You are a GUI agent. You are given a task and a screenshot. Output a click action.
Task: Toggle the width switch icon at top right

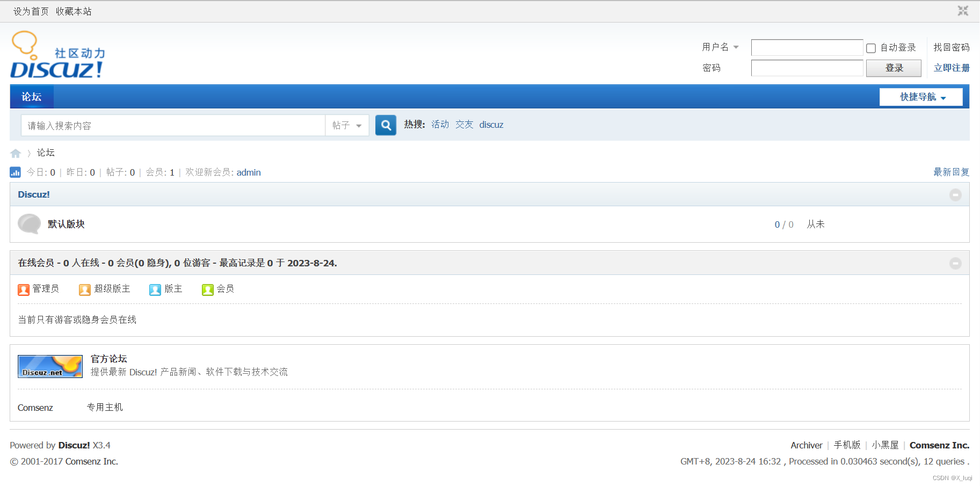pos(963,11)
